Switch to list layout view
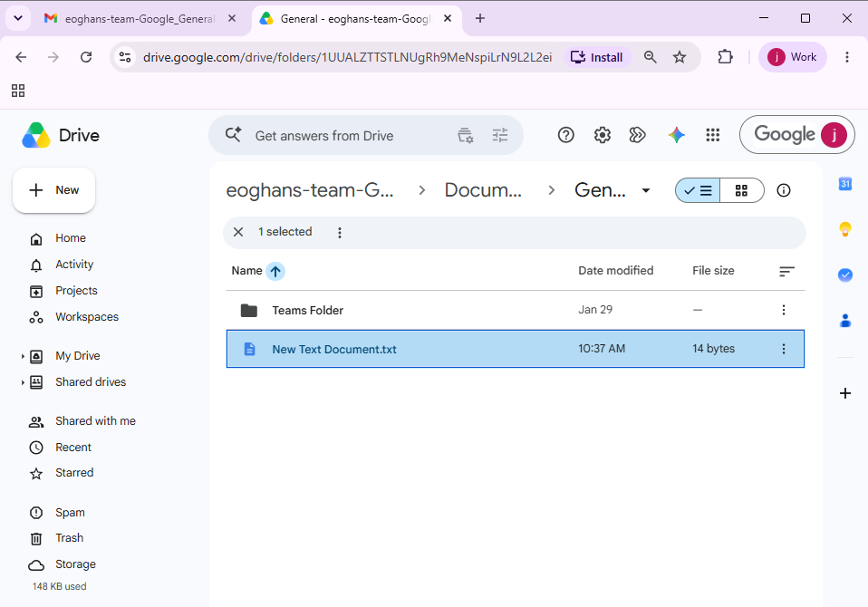868x607 pixels. [698, 190]
